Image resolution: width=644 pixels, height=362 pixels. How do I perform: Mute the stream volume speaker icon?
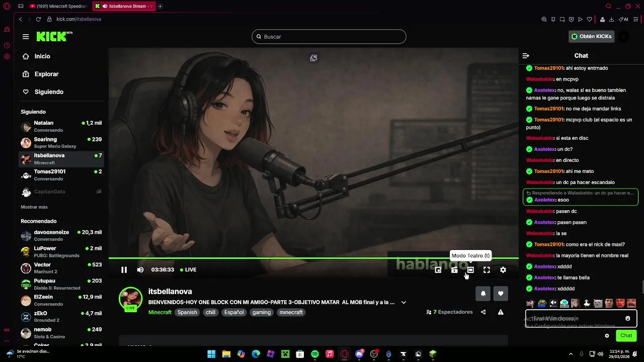click(140, 270)
